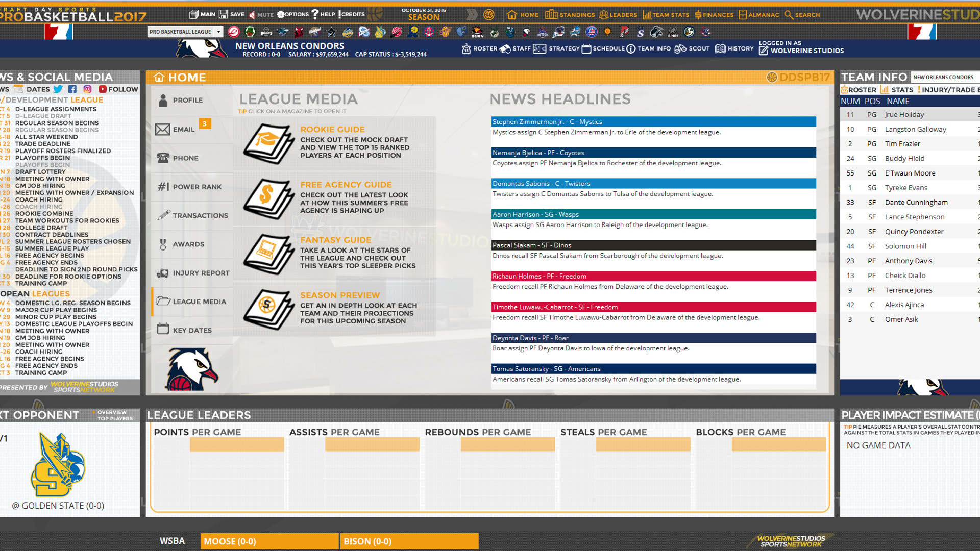Open the Almanac
This screenshot has height=551, width=980.
(x=759, y=15)
